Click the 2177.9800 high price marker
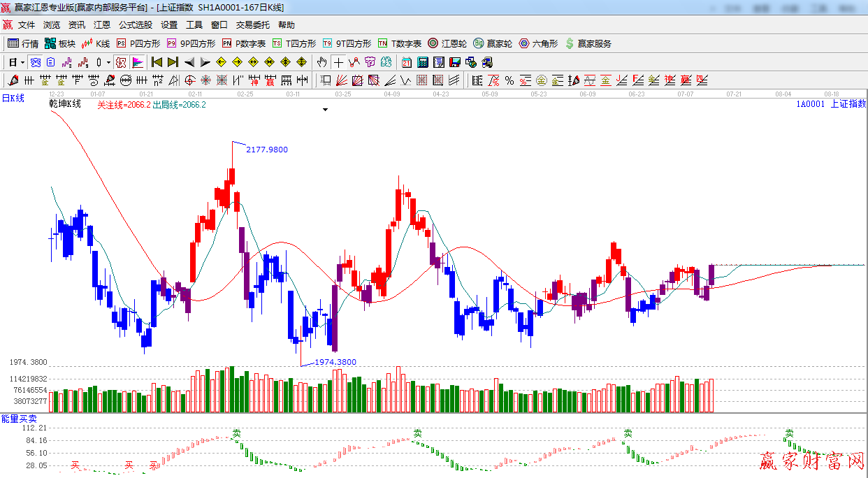This screenshot has width=868, height=478. (266, 150)
